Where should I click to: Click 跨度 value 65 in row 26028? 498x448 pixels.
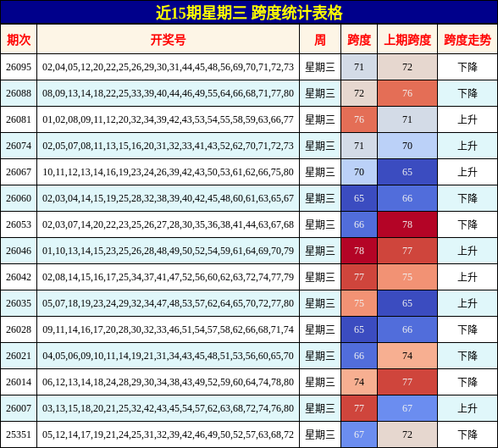click(x=359, y=329)
